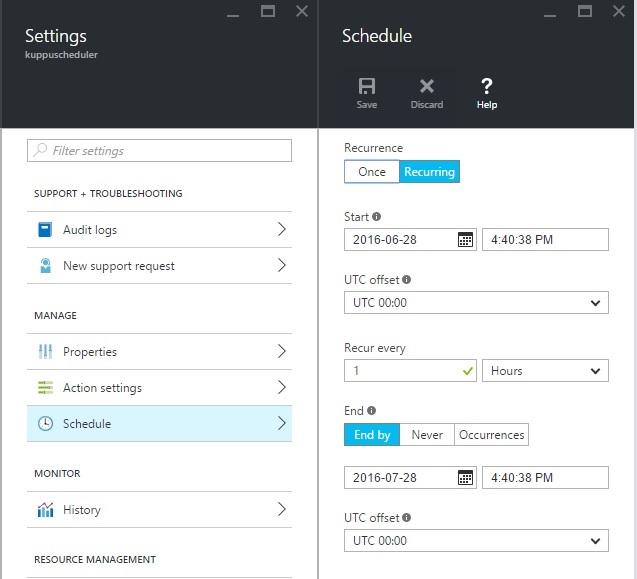Open Help question mark icon
This screenshot has height=579, width=637.
tap(487, 86)
